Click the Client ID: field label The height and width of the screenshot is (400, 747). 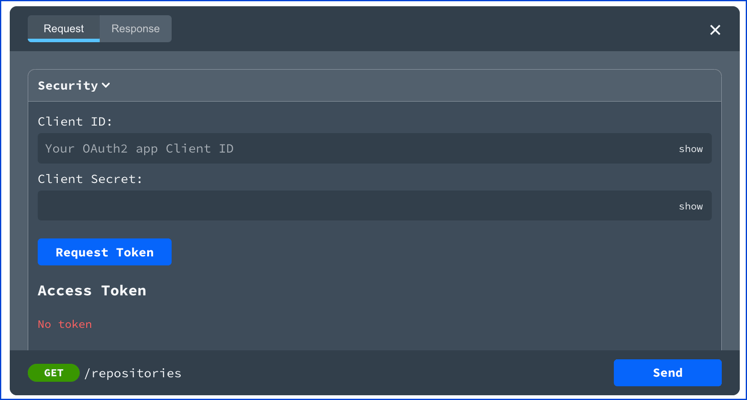[75, 122]
